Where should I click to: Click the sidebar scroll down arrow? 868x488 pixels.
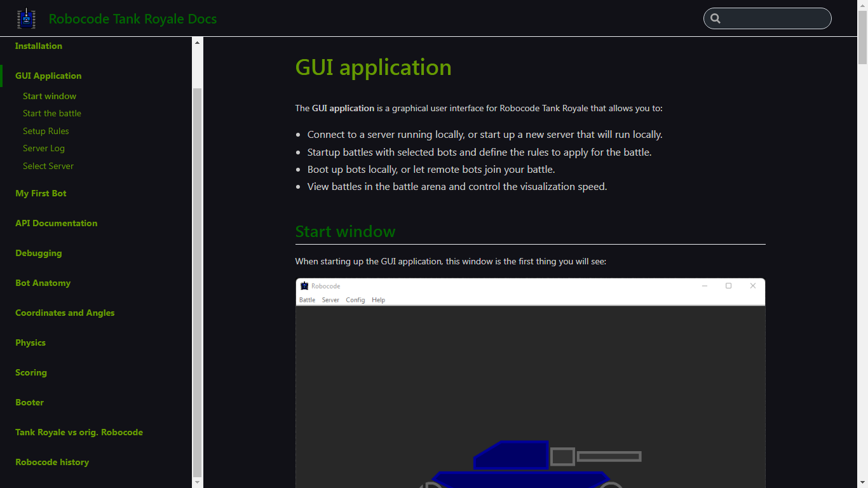pos(197,482)
